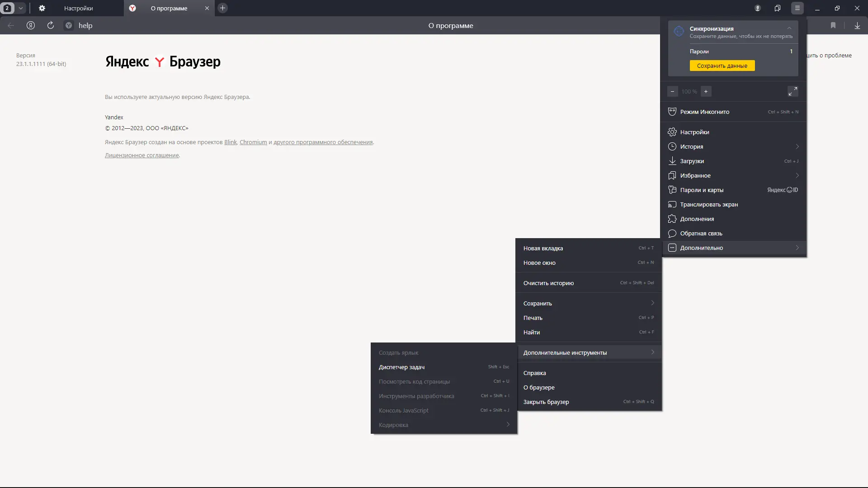The height and width of the screenshot is (488, 868).
Task: Click the Extensions puzzle icon
Action: click(x=672, y=219)
